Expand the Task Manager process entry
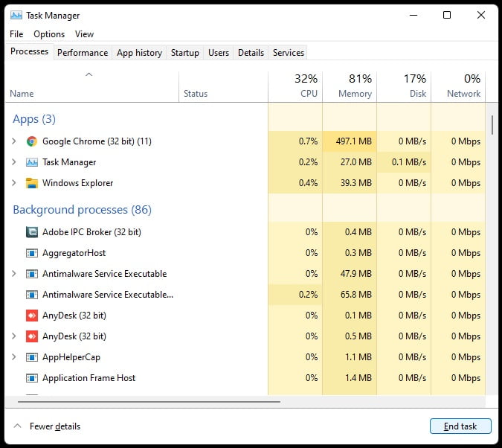 click(14, 161)
